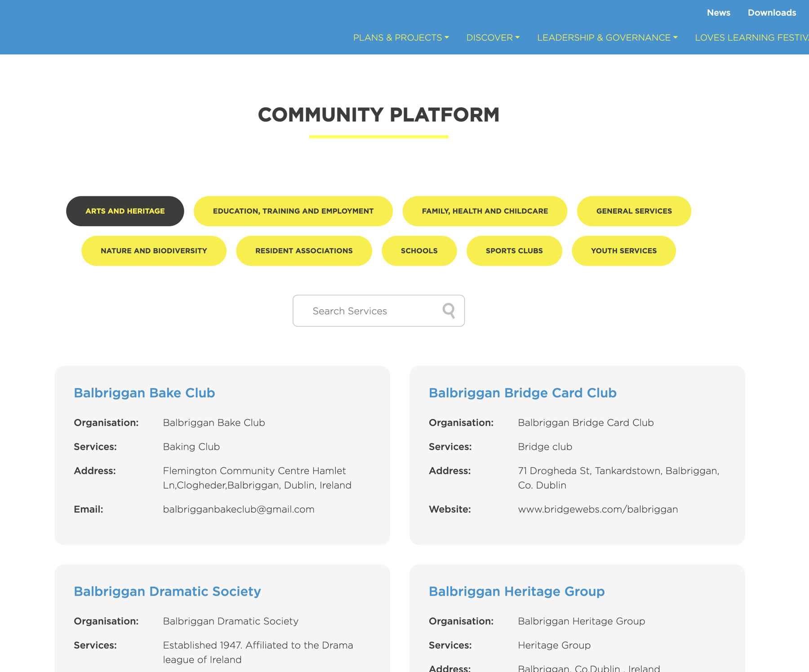Screen dimensions: 809x672
Task: Open the Discover dropdown menu
Action: coord(493,38)
